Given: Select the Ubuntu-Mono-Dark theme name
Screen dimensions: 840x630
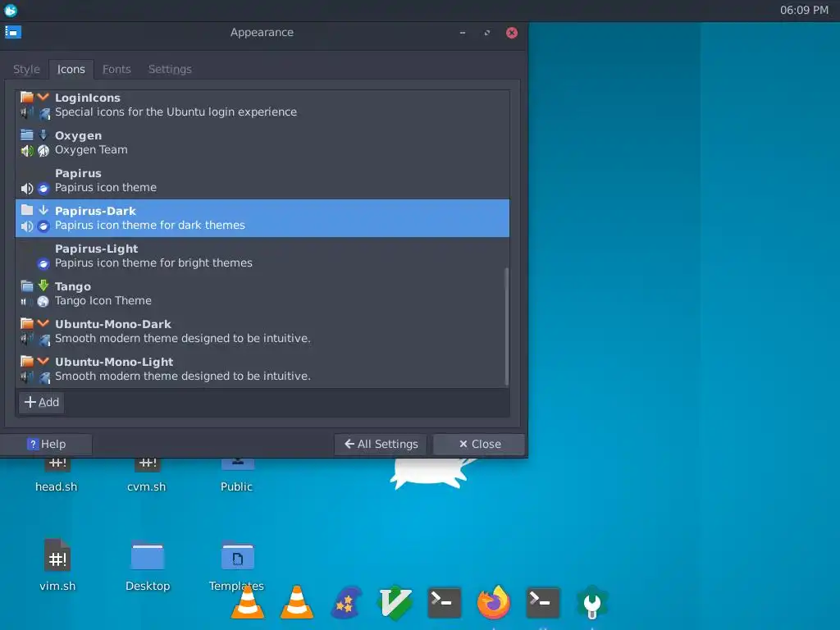Looking at the screenshot, I should (113, 324).
